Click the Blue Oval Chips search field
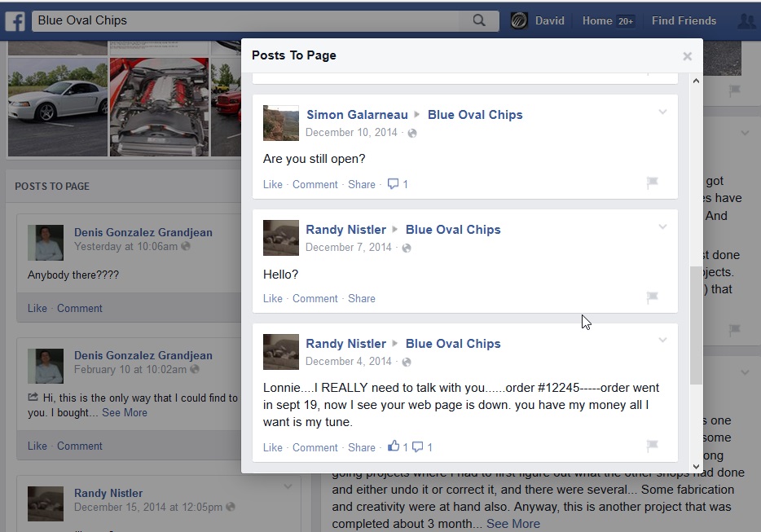Image resolution: width=761 pixels, height=532 pixels. [x=247, y=21]
